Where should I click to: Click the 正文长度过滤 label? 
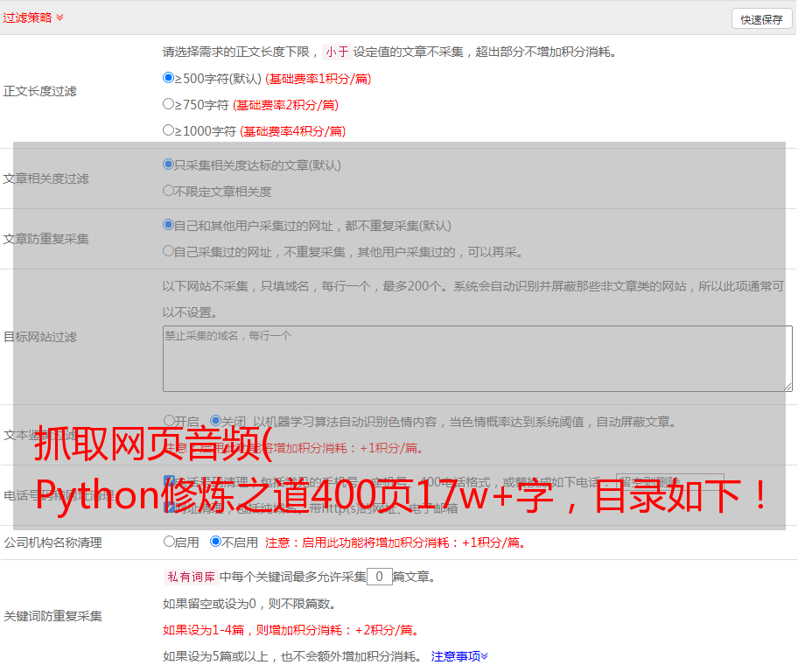coord(39,91)
